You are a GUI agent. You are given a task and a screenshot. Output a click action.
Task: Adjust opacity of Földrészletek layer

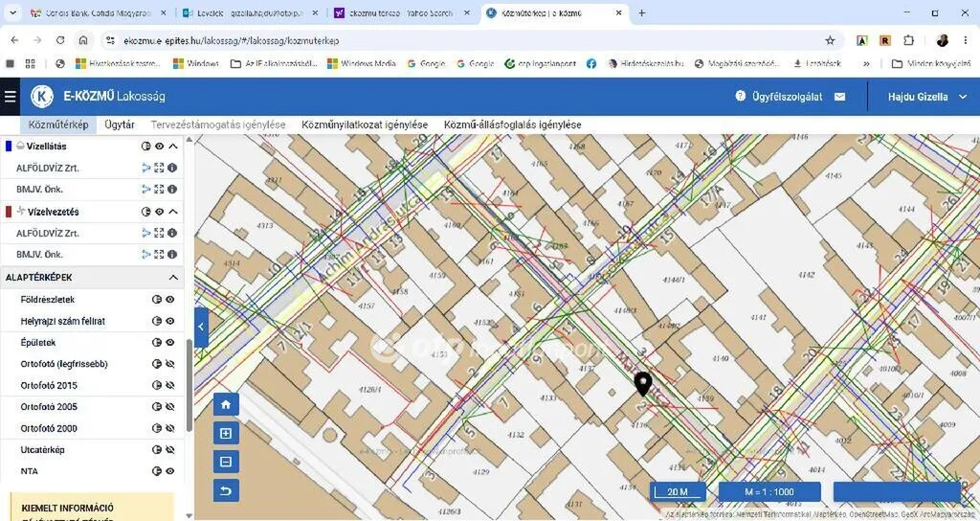[x=157, y=300]
